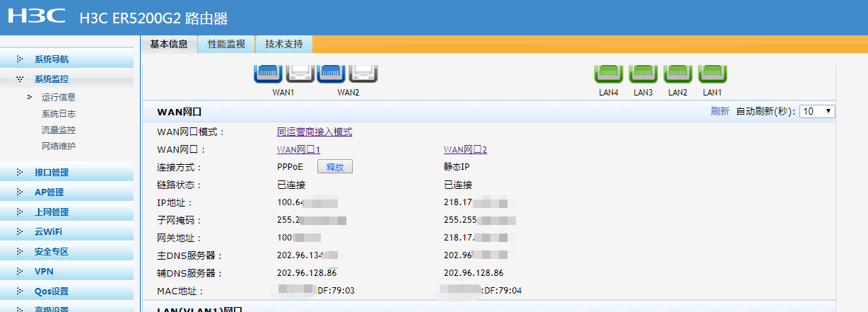Viewport: 868px width, 312px height.
Task: Open 运行信息 under 系统监控
Action: [59, 98]
